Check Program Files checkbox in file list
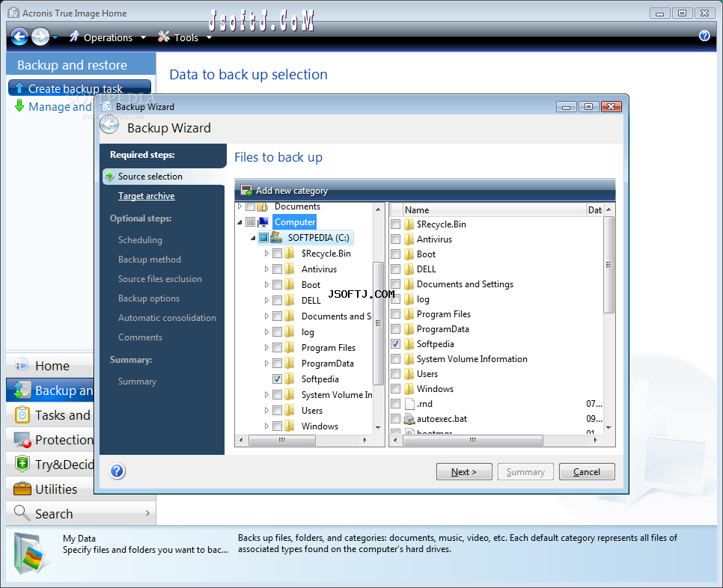 pyautogui.click(x=396, y=313)
